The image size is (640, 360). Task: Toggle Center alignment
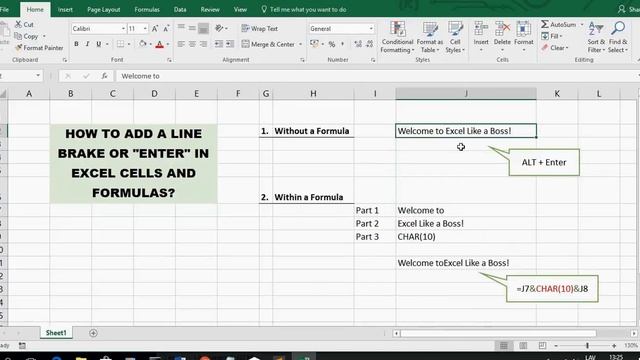point(192,44)
